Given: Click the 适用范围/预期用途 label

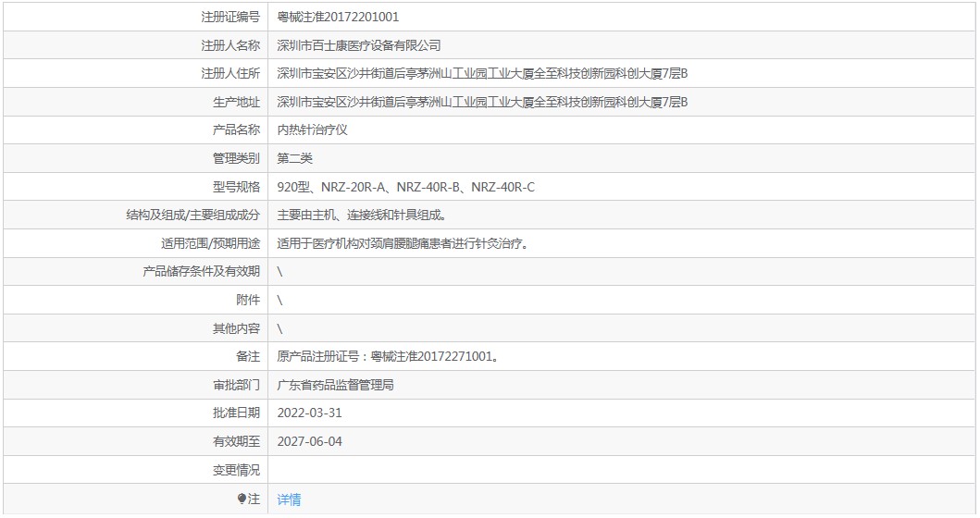Looking at the screenshot, I should (211, 243).
